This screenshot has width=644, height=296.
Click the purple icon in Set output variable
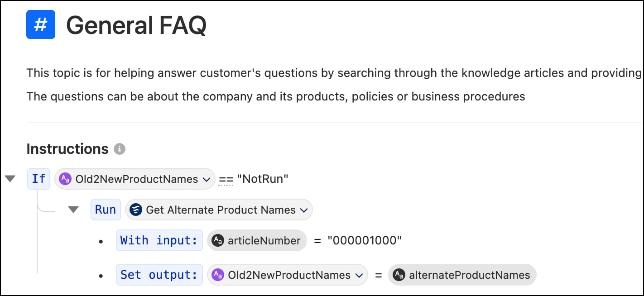pyautogui.click(x=218, y=275)
